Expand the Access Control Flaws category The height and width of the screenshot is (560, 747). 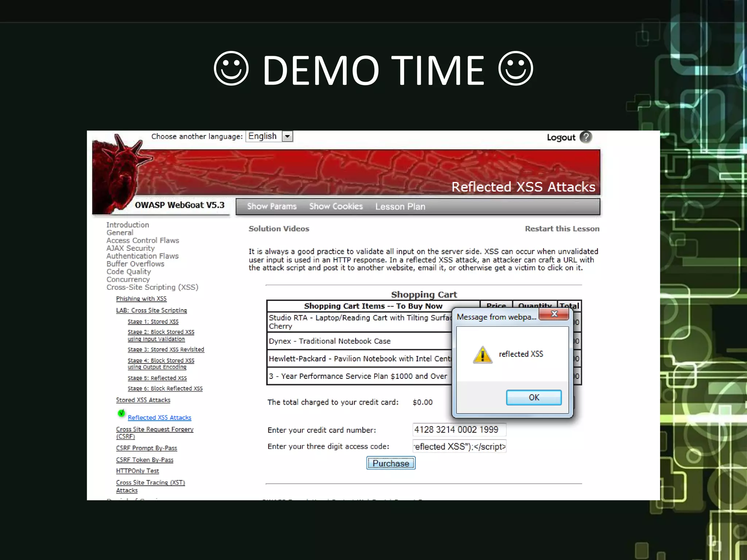point(143,241)
